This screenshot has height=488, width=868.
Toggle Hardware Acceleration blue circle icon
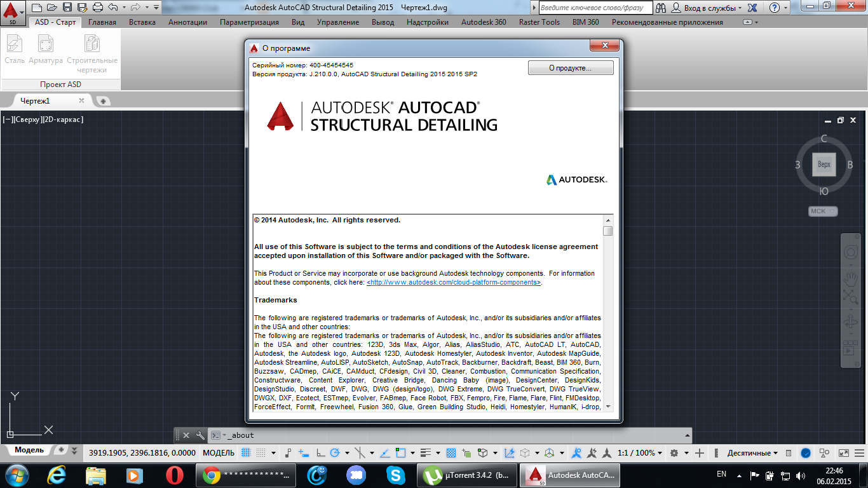[x=806, y=453]
